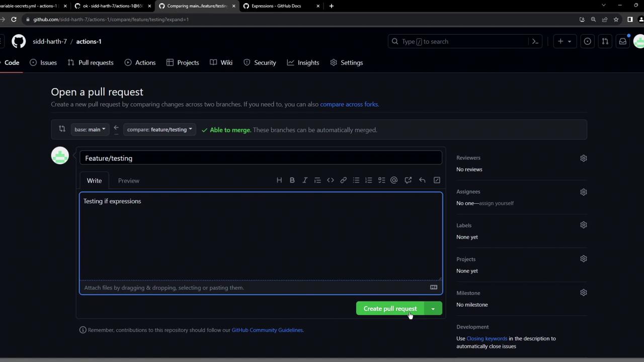The height and width of the screenshot is (362, 644).
Task: Focus the GitHub search box
Action: click(465, 41)
